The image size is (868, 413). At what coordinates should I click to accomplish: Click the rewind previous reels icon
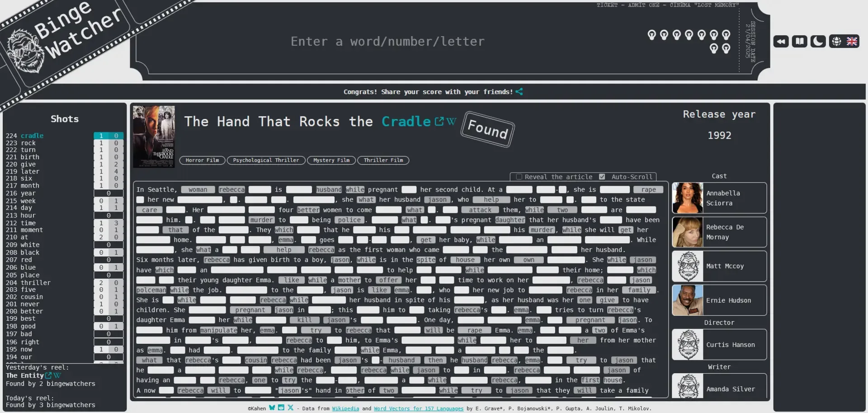pyautogui.click(x=781, y=42)
